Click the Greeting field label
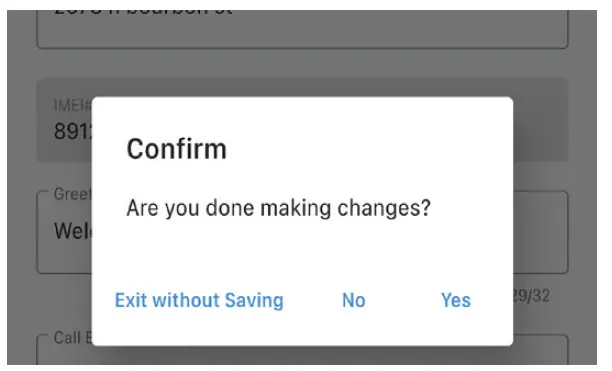The width and height of the screenshot is (612, 371). [73, 194]
